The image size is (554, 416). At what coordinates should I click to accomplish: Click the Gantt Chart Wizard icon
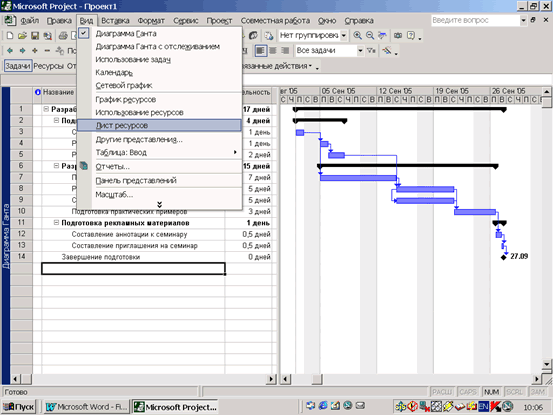(x=387, y=51)
